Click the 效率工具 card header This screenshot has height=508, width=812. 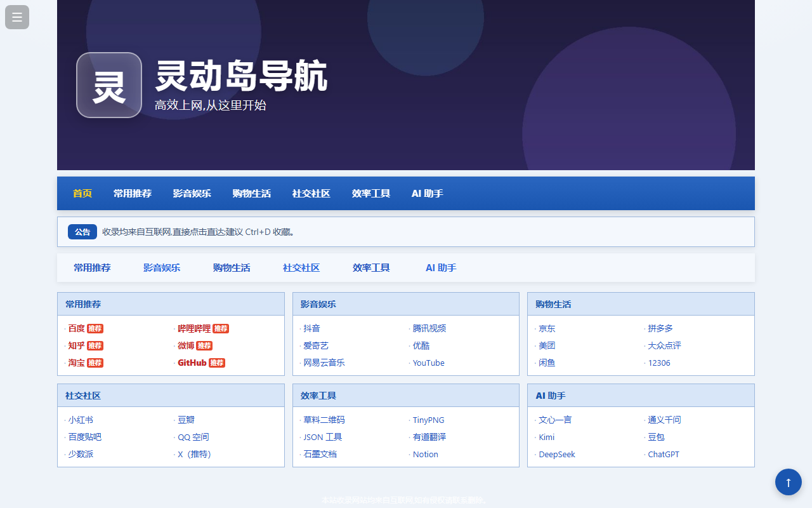(x=406, y=396)
